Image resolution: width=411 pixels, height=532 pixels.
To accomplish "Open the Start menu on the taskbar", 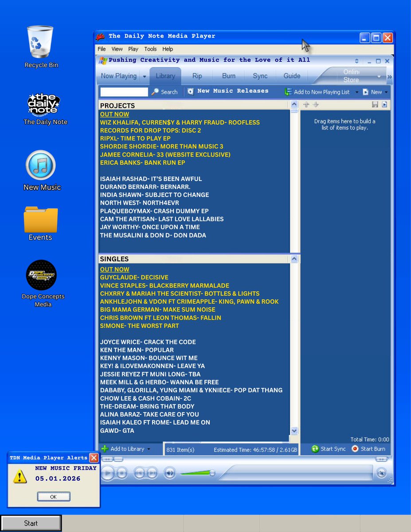I will pyautogui.click(x=31, y=523).
